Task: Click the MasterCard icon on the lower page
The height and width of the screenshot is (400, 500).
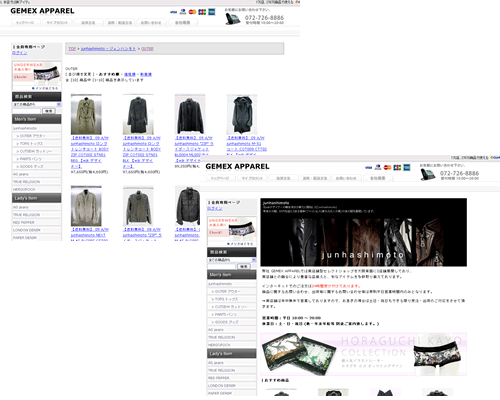Action: tap(387, 167)
